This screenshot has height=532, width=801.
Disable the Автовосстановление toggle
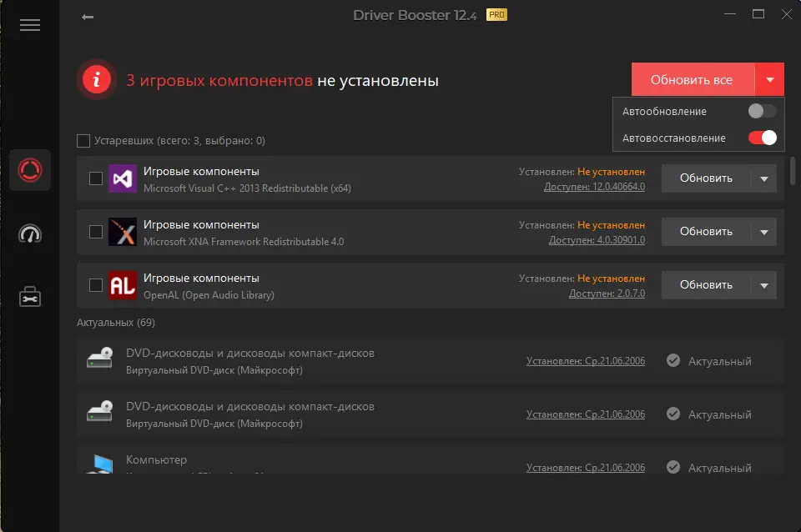tap(762, 138)
